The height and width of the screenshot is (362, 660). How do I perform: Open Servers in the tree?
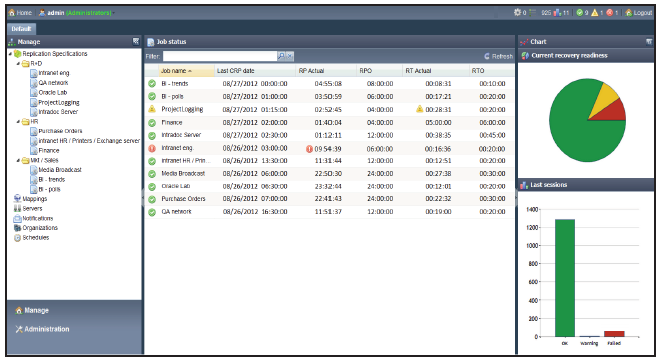click(x=32, y=208)
